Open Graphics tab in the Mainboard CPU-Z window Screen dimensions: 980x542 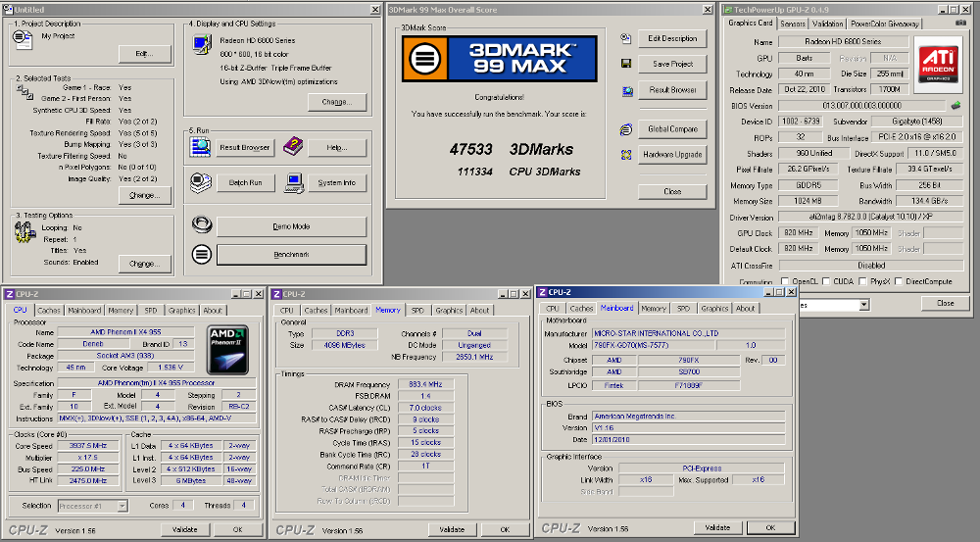(714, 308)
